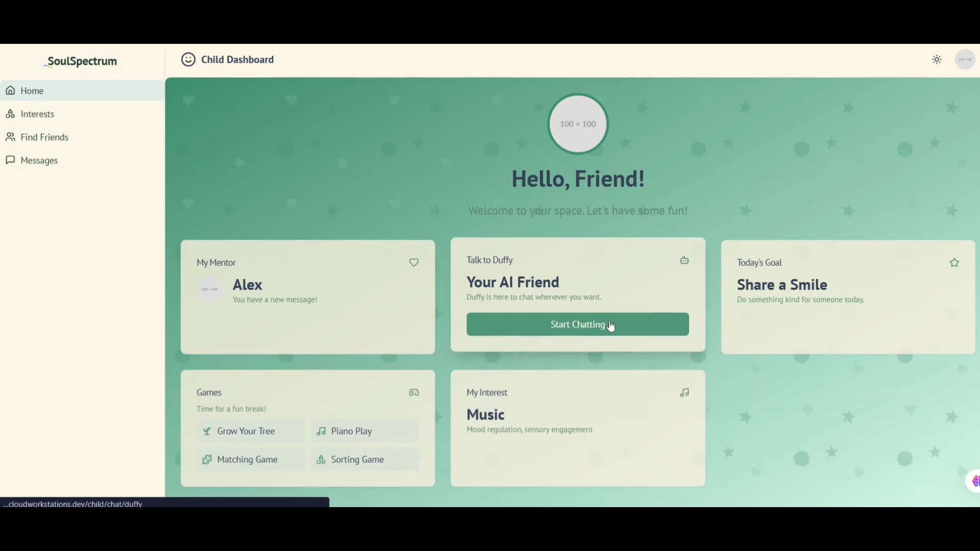Open Messages from the sidebar
Viewport: 980px width, 551px height.
click(39, 161)
